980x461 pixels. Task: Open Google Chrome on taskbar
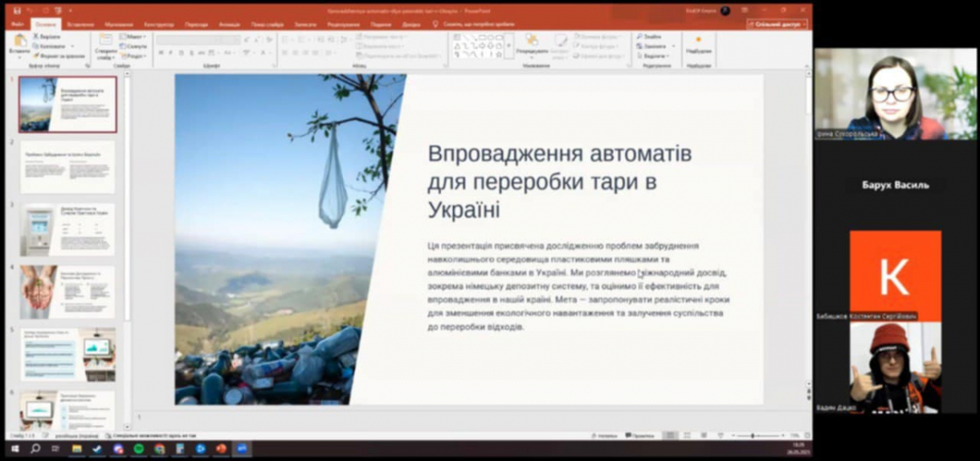159,449
